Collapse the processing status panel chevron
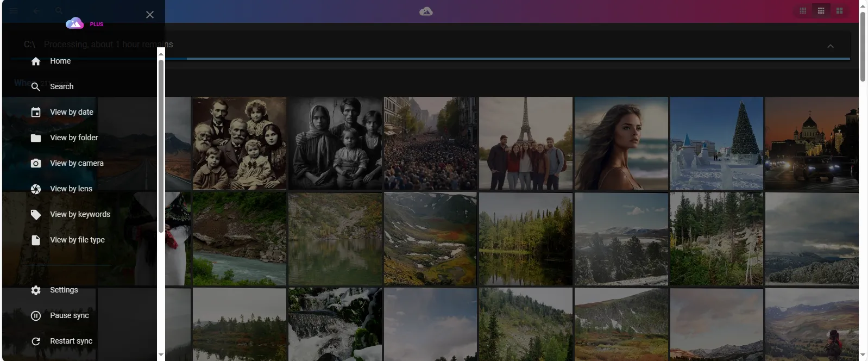Viewport: 868px width, 361px height. pos(830,46)
